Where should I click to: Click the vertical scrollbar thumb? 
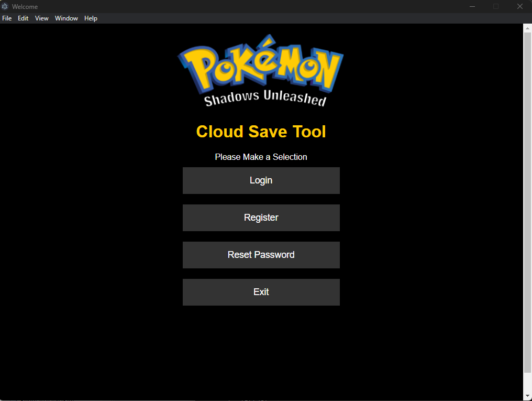[527, 202]
